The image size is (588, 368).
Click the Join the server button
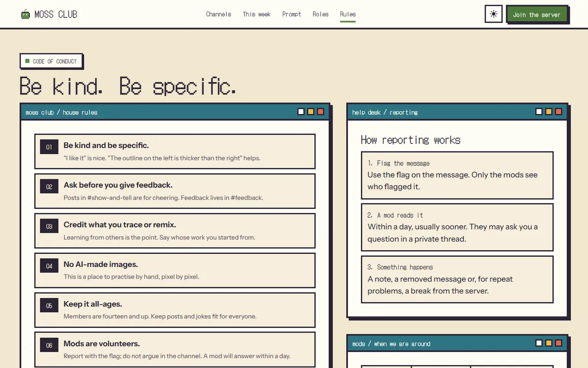(537, 14)
